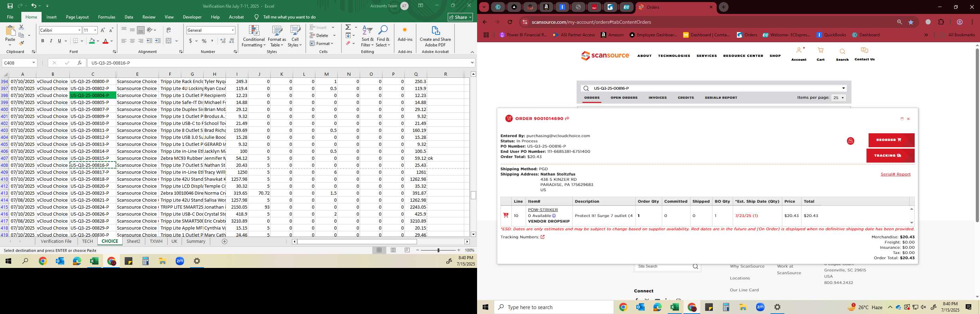
Task: Click the AutoSum sigma icon
Action: [x=348, y=27]
